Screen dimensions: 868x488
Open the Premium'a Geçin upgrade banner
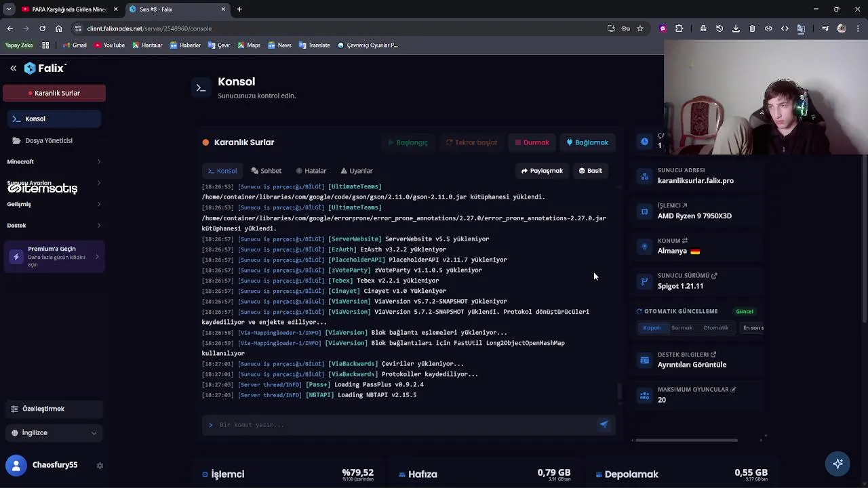(54, 256)
